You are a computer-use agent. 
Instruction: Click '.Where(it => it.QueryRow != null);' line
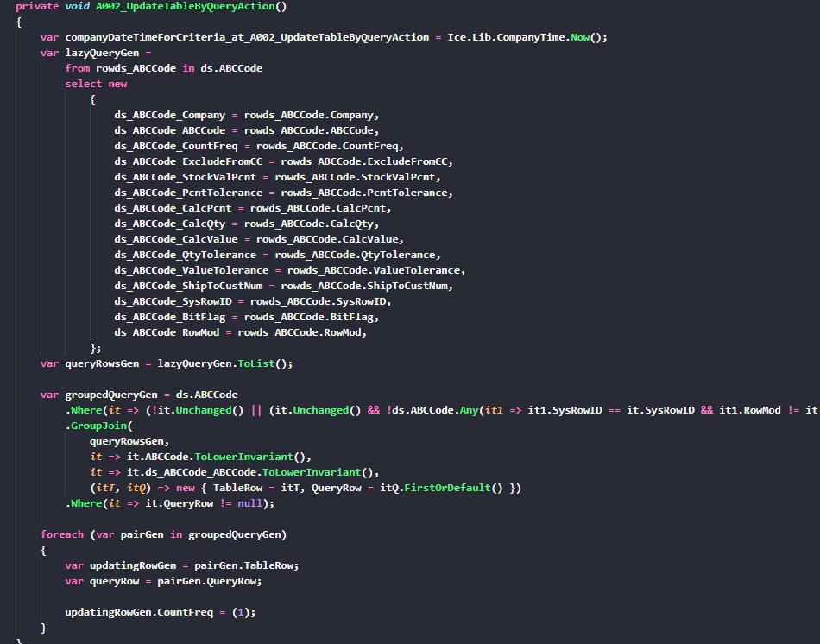tap(169, 503)
